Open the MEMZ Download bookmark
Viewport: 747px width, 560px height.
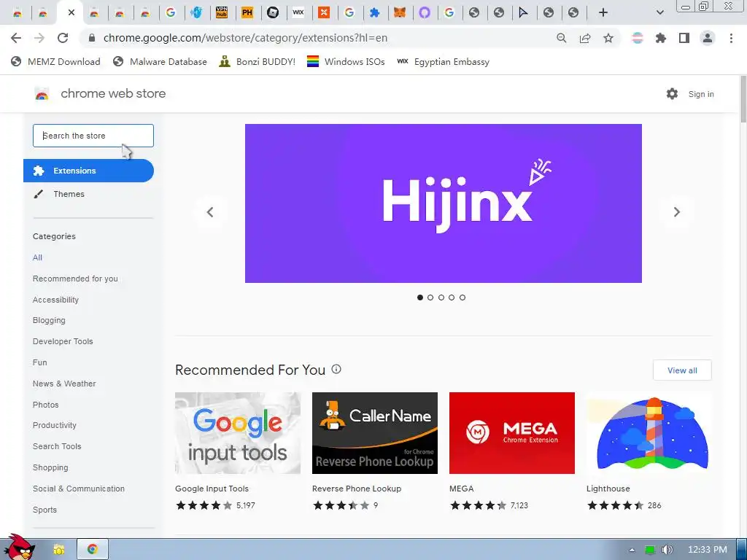coord(55,61)
